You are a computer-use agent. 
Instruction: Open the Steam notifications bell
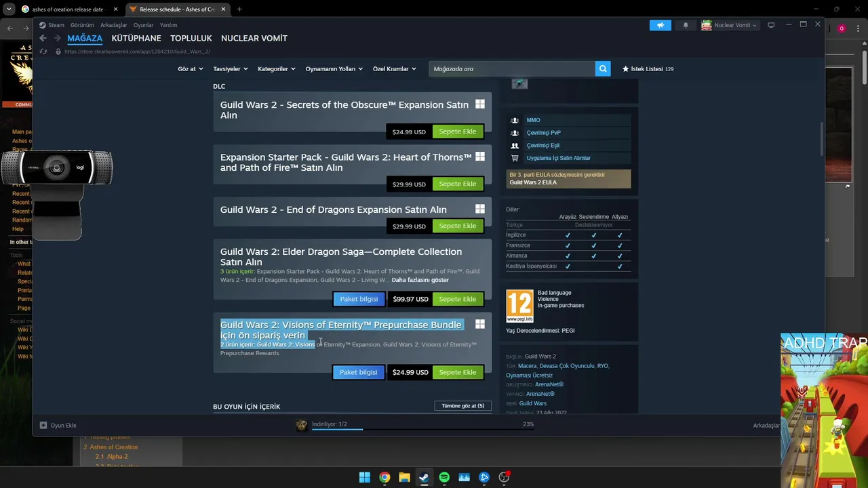[x=686, y=25]
